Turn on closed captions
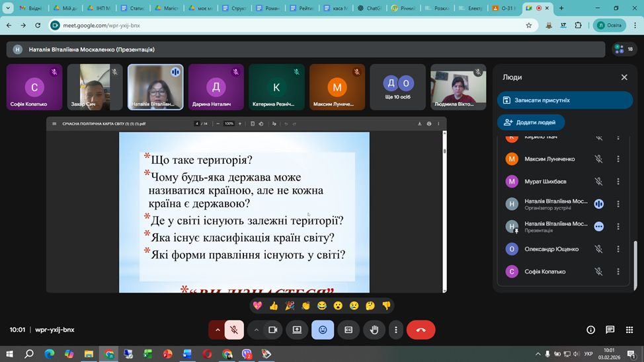Viewport: 644px width, 362px height. coord(348,330)
